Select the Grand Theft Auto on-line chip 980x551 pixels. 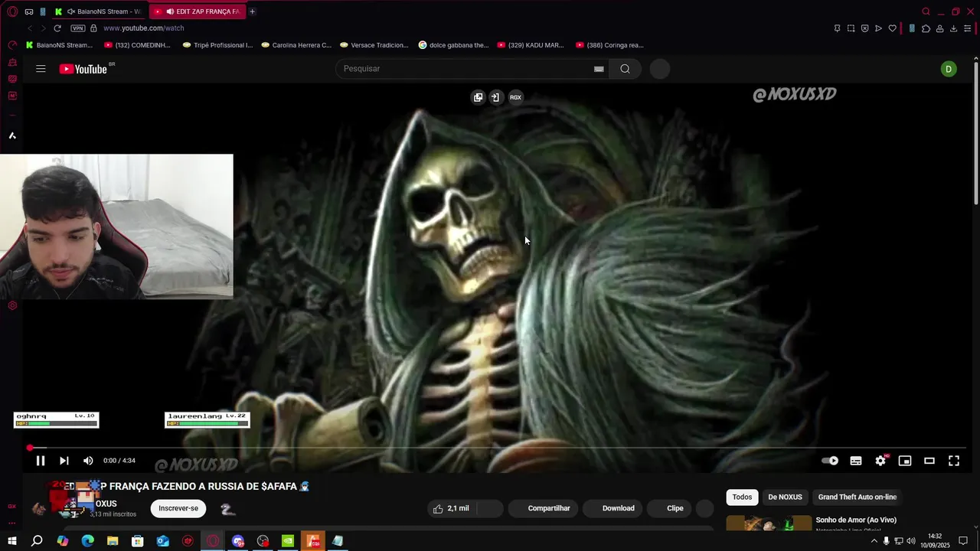(x=857, y=497)
